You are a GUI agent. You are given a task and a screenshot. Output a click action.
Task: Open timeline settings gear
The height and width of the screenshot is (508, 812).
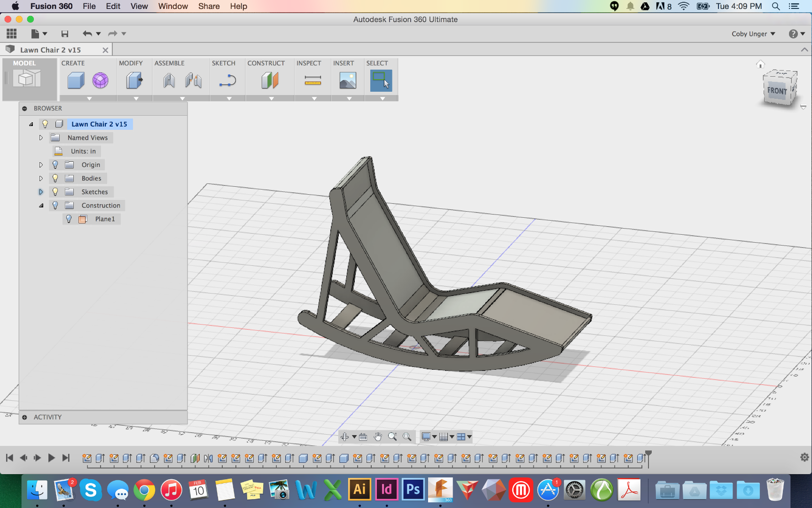click(x=804, y=457)
